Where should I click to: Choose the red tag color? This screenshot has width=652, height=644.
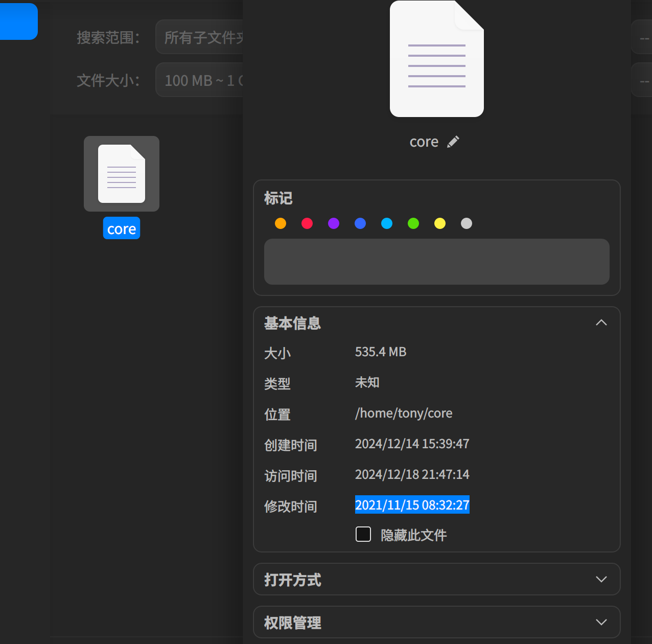[x=307, y=223]
